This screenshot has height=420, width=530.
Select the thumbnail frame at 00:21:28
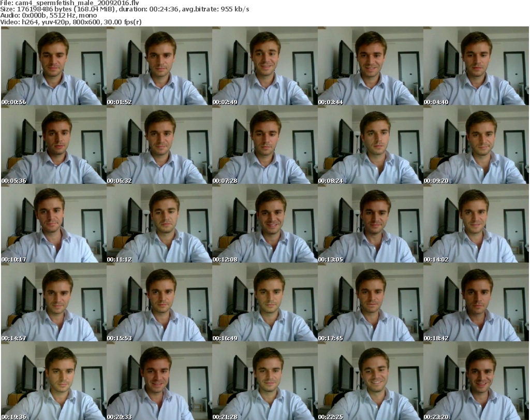(264, 381)
